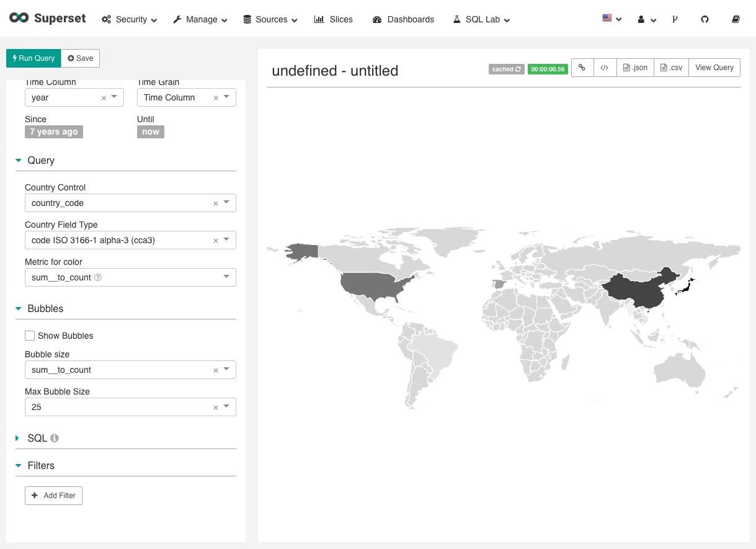Export chart data as .json

[634, 67]
